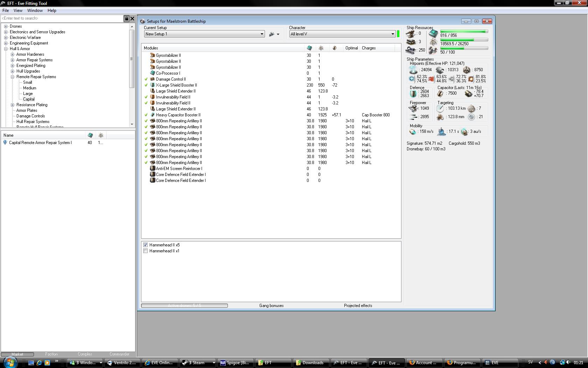Click the X-Large Shield Booster II icon
This screenshot has width=588, height=368.
click(153, 85)
